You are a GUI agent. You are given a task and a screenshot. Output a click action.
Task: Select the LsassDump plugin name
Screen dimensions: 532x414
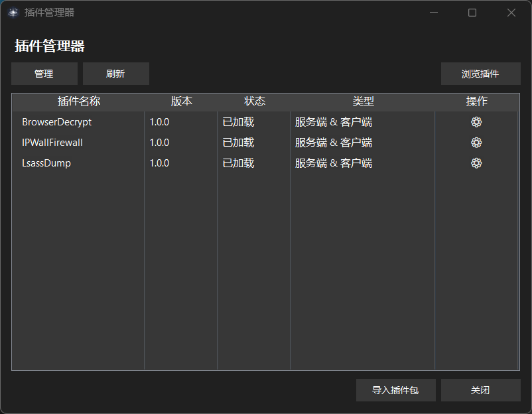click(46, 163)
